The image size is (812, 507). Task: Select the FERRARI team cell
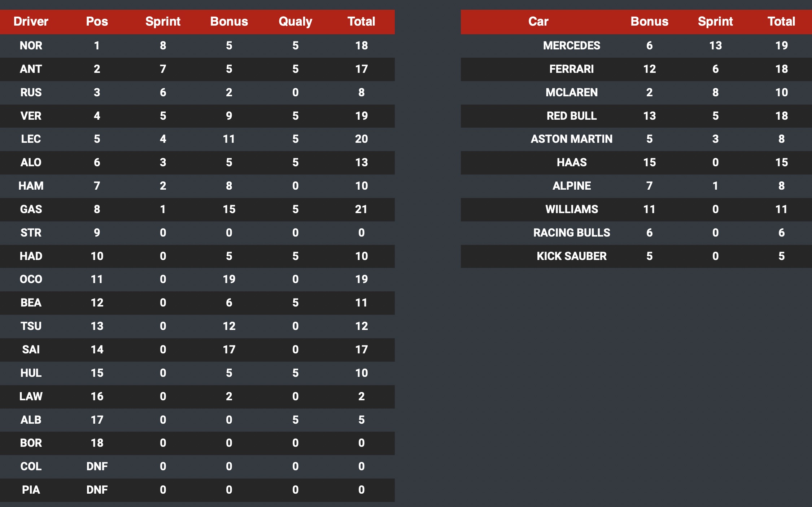point(571,69)
